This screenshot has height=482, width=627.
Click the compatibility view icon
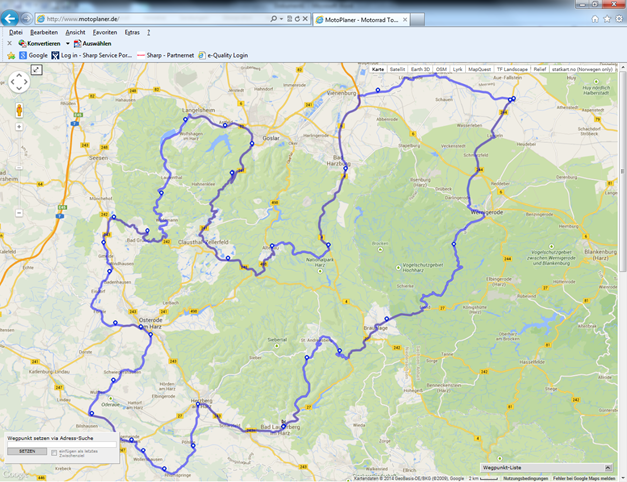290,19
